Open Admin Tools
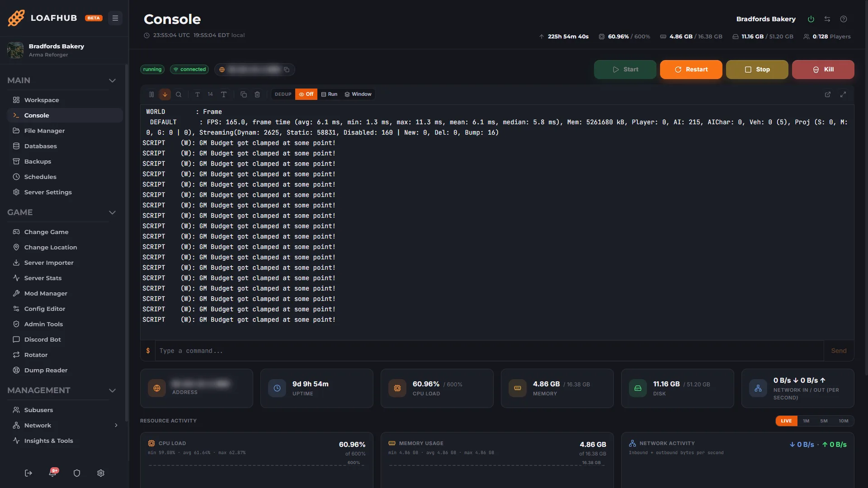The height and width of the screenshot is (488, 868). pyautogui.click(x=65, y=324)
